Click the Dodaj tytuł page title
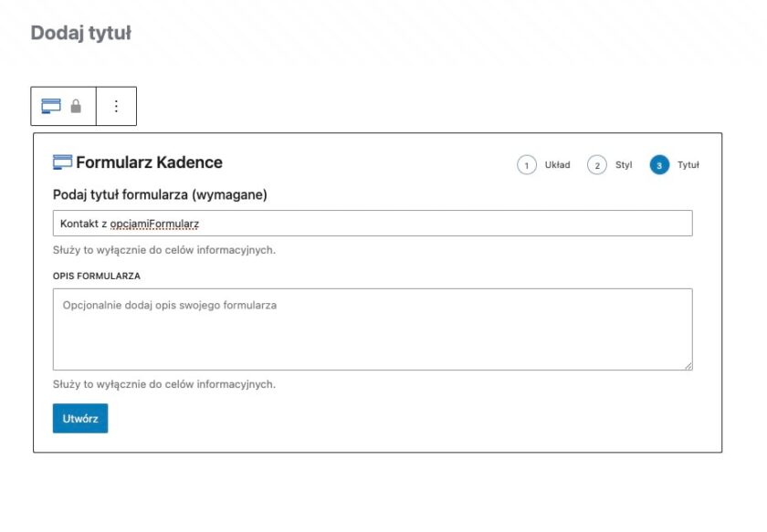 81,33
